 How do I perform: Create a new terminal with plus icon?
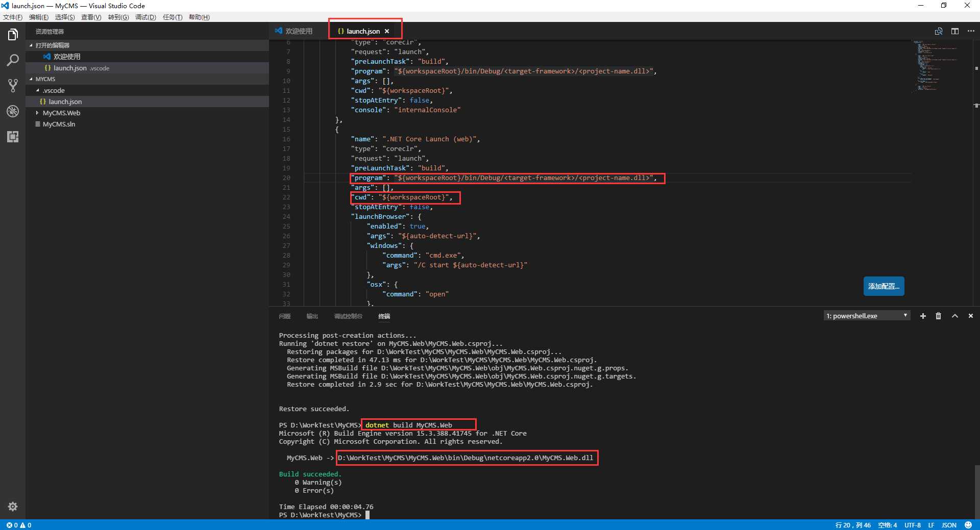923,316
